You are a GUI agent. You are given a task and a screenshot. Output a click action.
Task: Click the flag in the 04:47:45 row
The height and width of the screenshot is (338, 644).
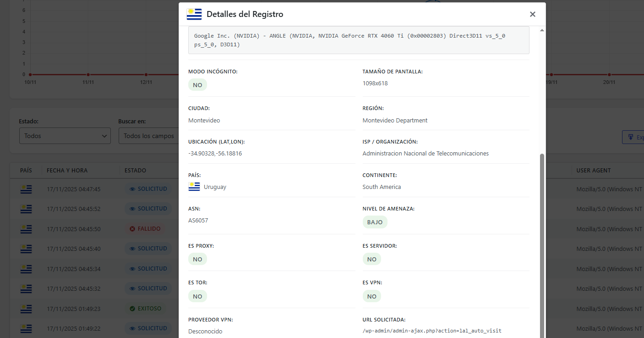pos(26,189)
